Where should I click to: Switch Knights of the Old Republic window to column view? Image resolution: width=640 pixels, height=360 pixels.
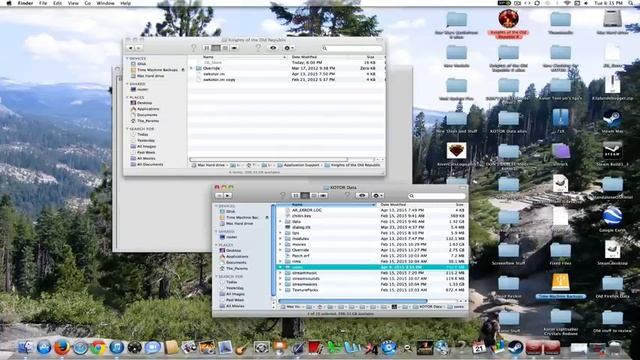pyautogui.click(x=225, y=48)
